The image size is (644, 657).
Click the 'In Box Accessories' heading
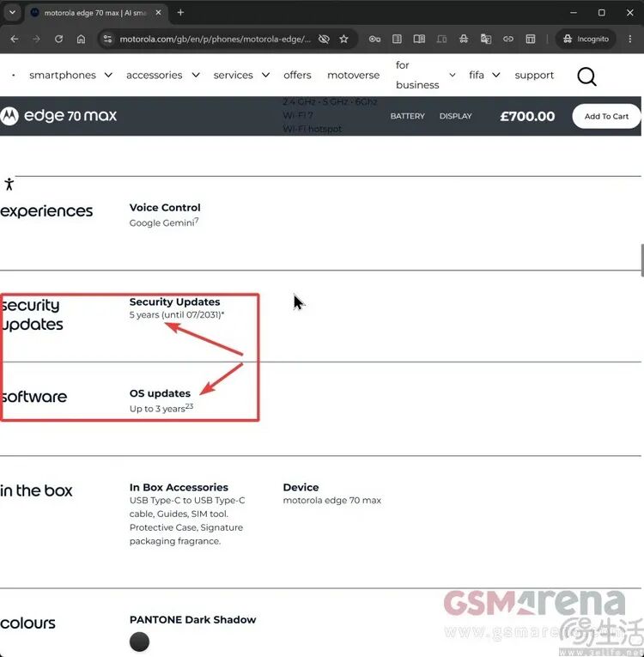(x=179, y=487)
